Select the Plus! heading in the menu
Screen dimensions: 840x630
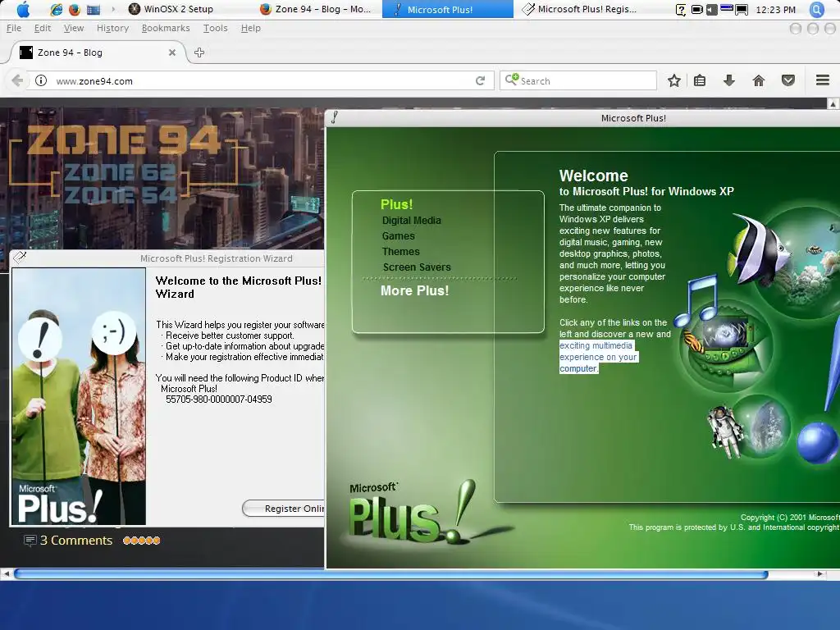point(396,204)
